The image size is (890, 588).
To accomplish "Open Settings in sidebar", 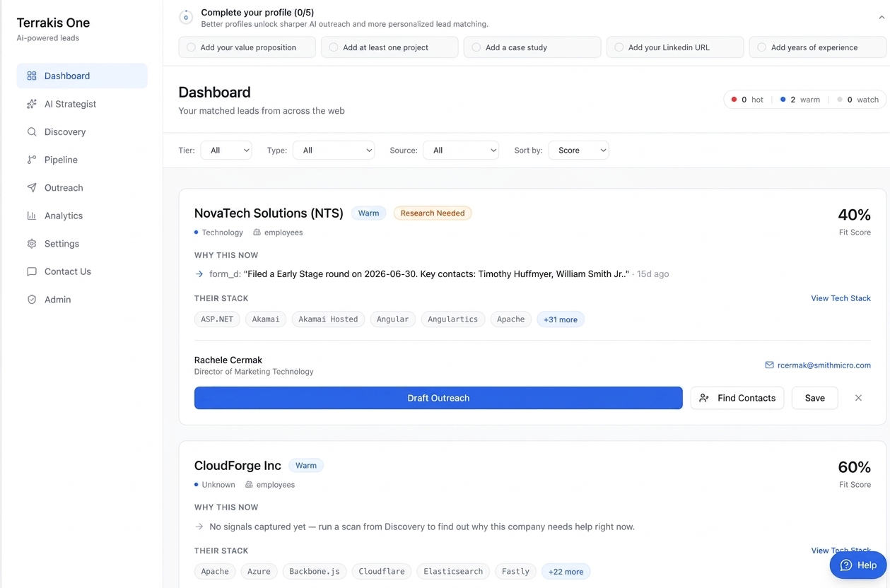I will point(82,243).
